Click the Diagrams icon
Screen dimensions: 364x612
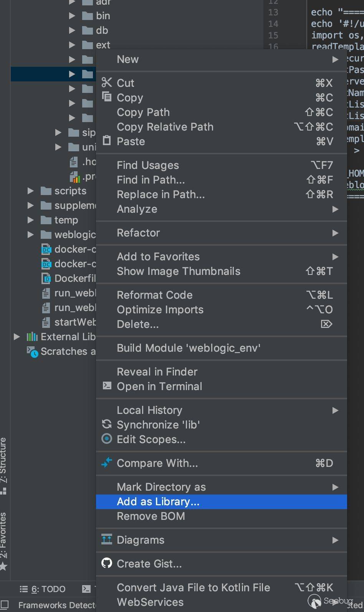(x=107, y=539)
